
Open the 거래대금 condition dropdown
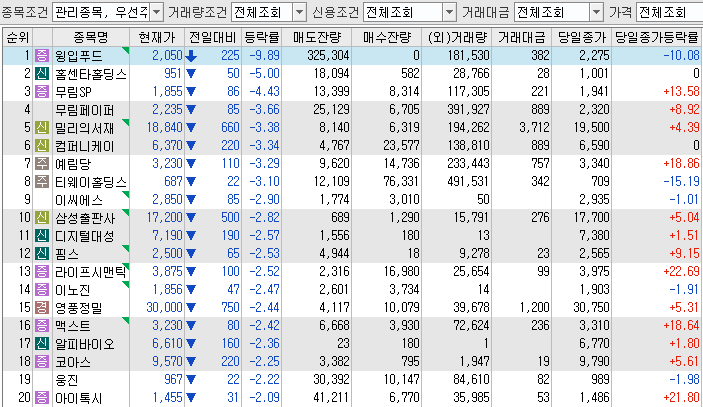click(x=596, y=12)
